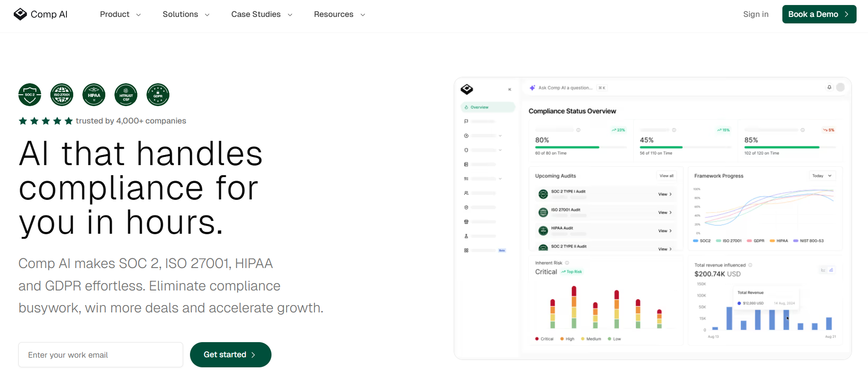Switch revenue chart to bar view

[x=831, y=270]
